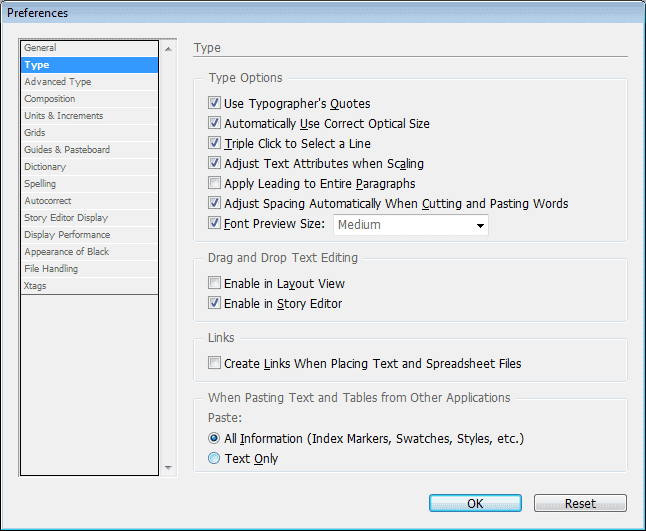The image size is (646, 531).
Task: Uncheck the Font Preview Size checkbox
Action: click(214, 223)
